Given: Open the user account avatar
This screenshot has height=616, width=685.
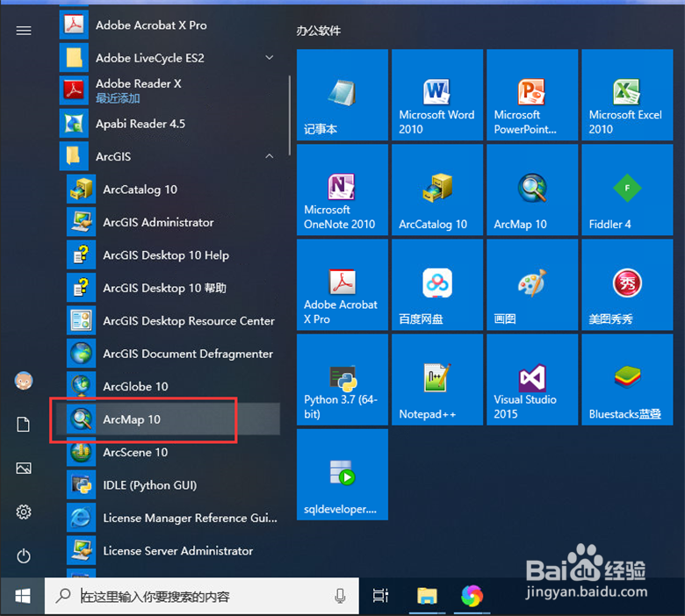Looking at the screenshot, I should pyautogui.click(x=24, y=381).
